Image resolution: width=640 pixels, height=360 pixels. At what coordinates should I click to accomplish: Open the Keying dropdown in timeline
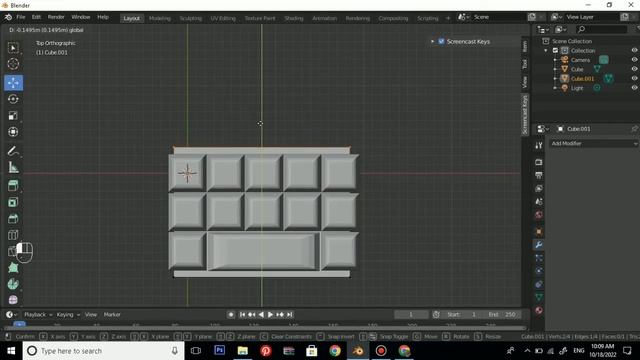[68, 314]
